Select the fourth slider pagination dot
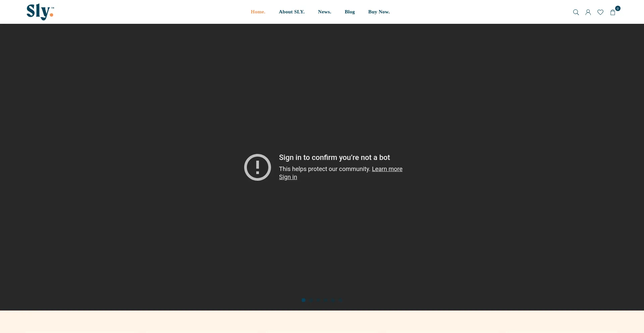 point(326,300)
